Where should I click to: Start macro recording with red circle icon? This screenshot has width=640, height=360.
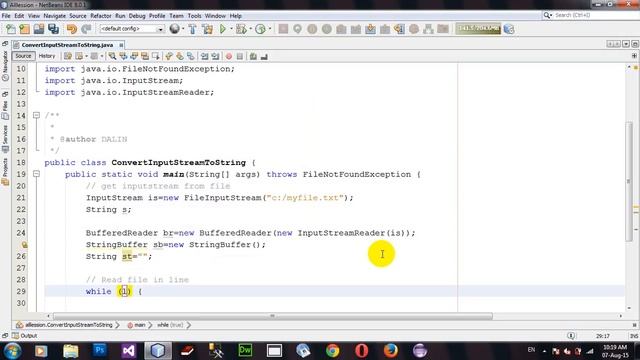click(229, 56)
